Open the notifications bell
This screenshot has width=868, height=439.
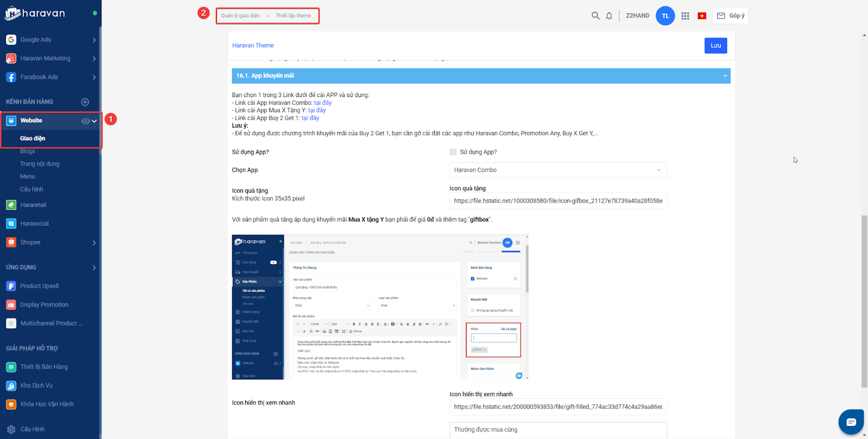609,16
